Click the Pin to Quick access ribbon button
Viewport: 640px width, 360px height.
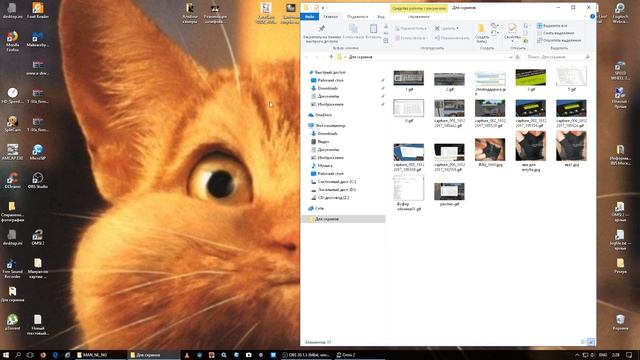tap(321, 33)
